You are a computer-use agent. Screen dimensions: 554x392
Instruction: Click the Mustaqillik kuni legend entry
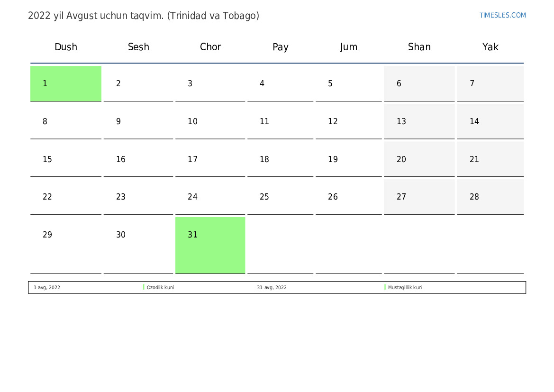pos(405,287)
